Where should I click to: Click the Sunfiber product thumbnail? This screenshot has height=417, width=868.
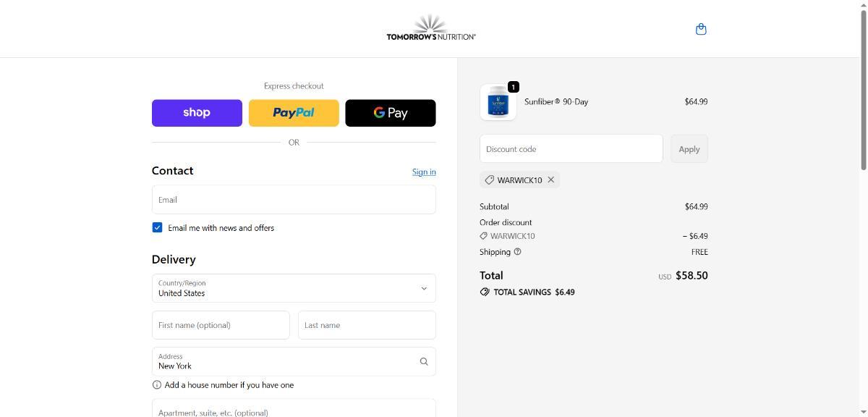tap(498, 102)
